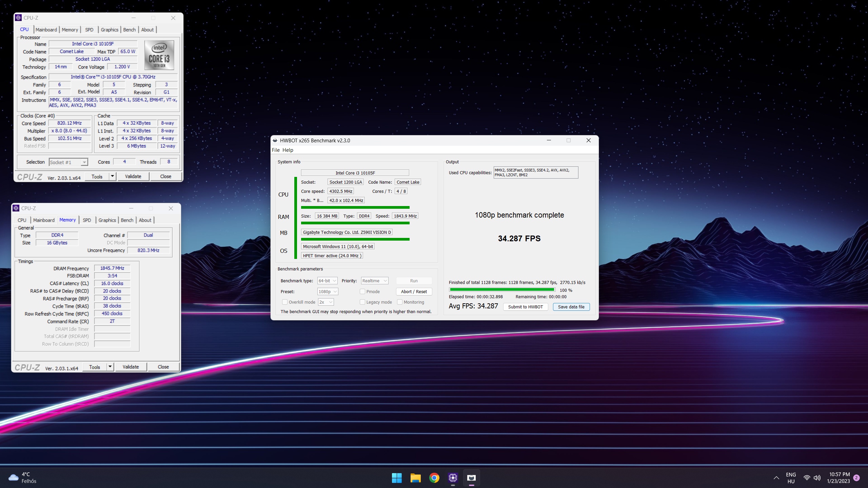Click the Core speed 4302.5 MHz field
Image resolution: width=868 pixels, height=488 pixels.
[x=341, y=191]
